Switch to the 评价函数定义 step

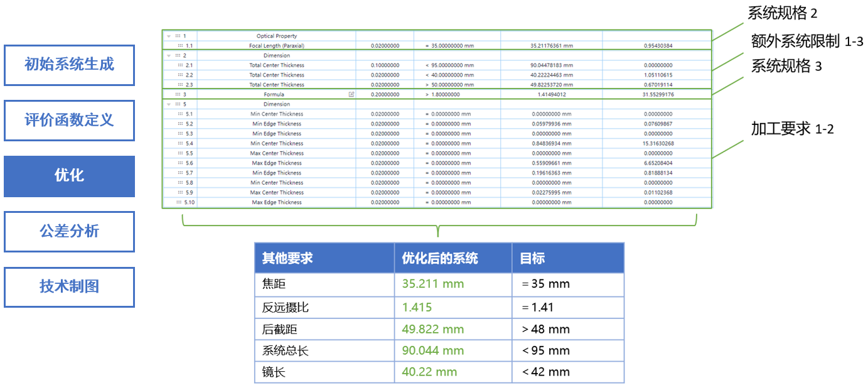click(x=69, y=121)
